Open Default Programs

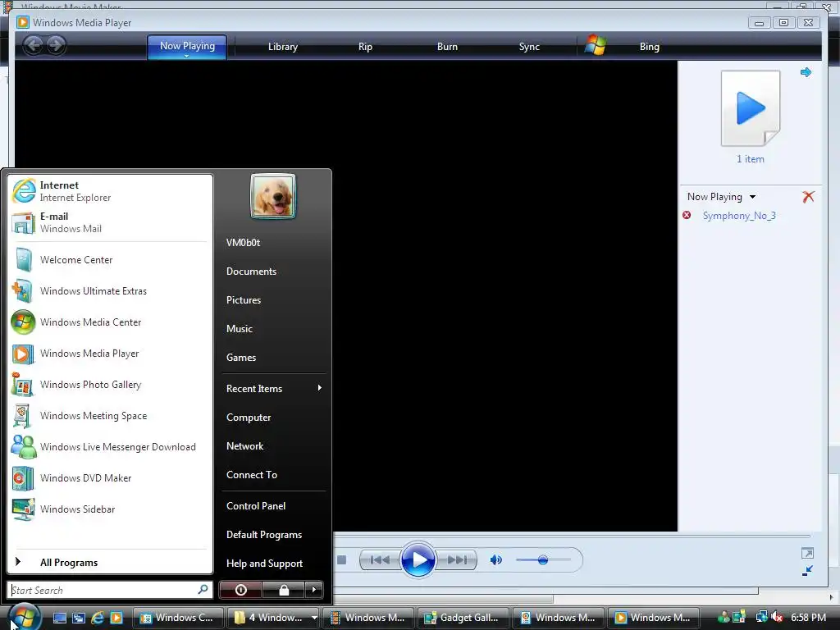click(273, 535)
